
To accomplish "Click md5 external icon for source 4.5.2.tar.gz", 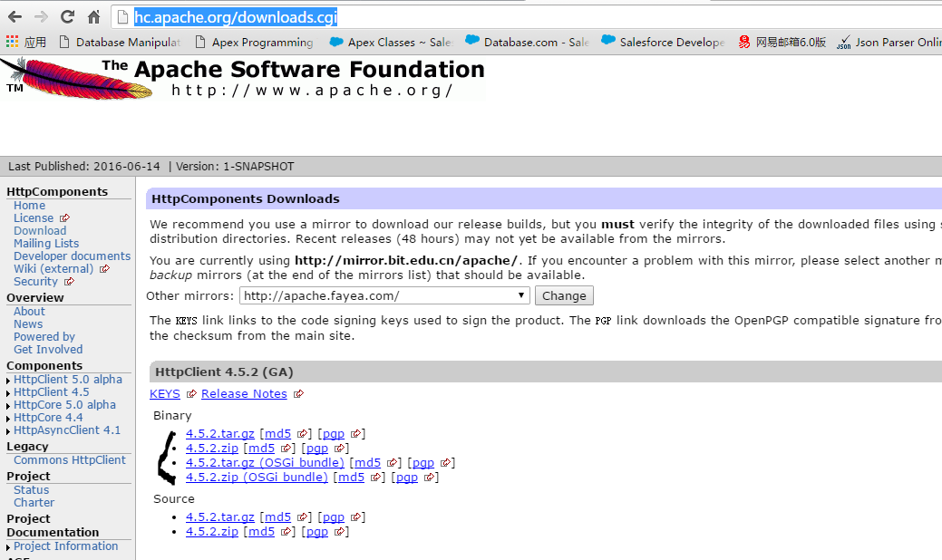I will coord(302,517).
